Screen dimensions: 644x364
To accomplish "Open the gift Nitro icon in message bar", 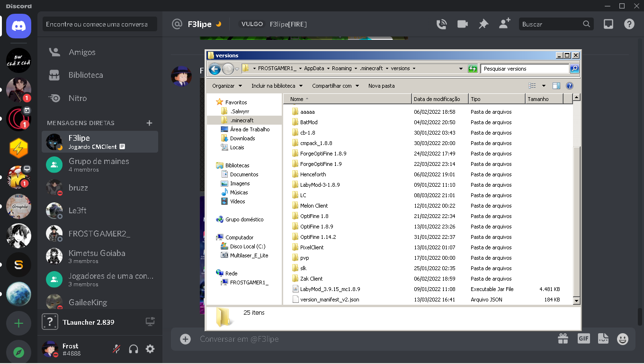I will tap(563, 339).
